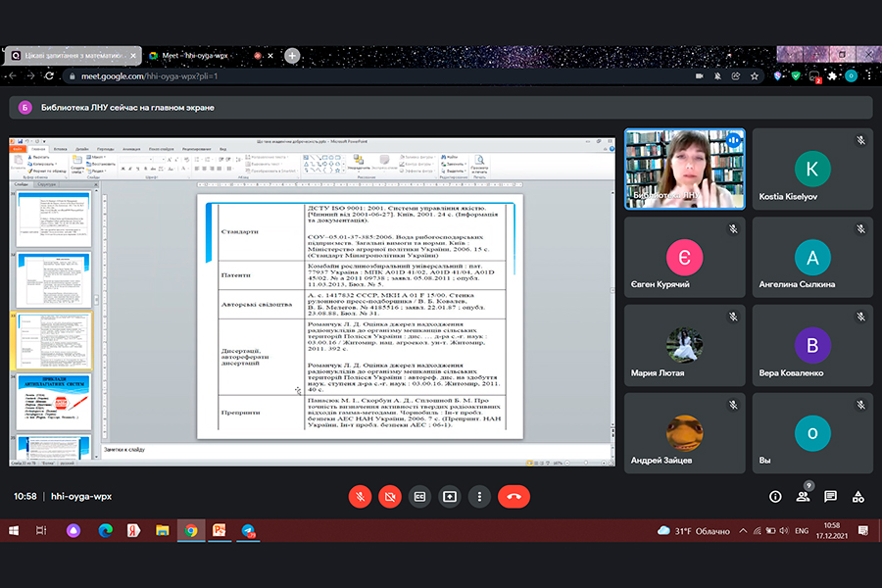Open network Wi-Fi icon in tray
Viewport: 882px width, 588px height.
click(x=758, y=530)
